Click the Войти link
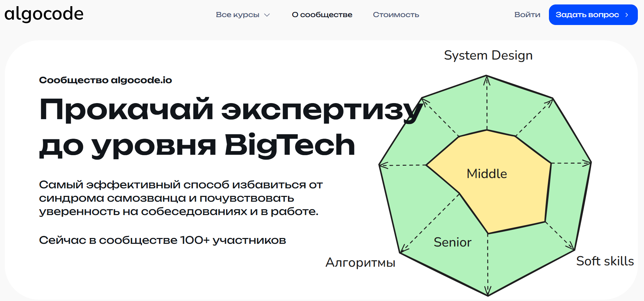 pos(527,14)
